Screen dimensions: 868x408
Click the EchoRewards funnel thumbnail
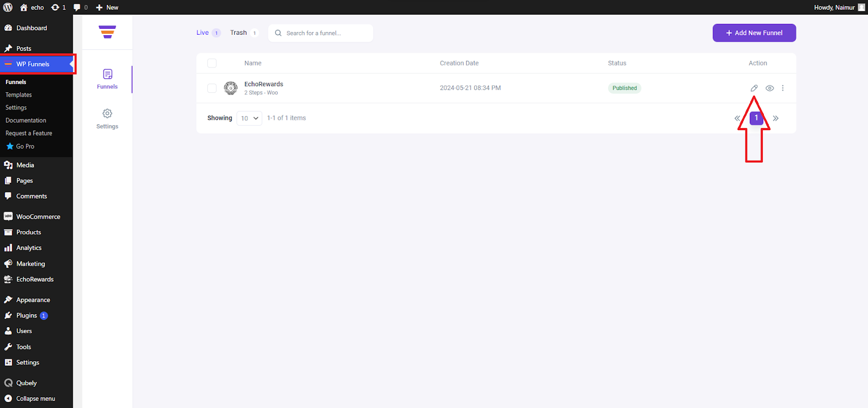[231, 88]
